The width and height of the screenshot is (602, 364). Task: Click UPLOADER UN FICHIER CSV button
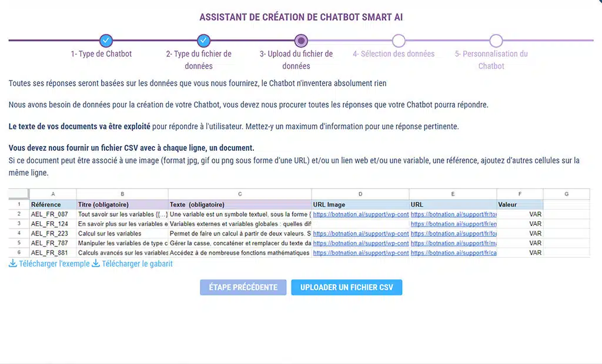(x=346, y=287)
